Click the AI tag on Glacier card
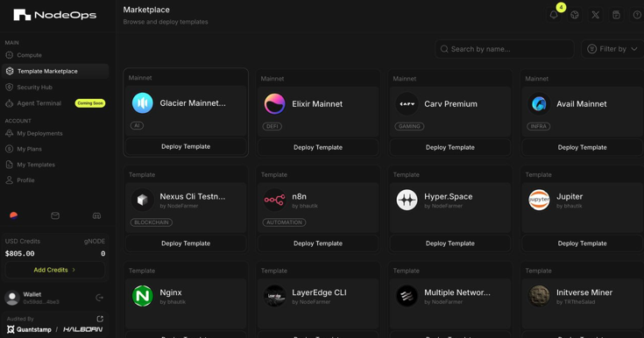 pos(137,126)
